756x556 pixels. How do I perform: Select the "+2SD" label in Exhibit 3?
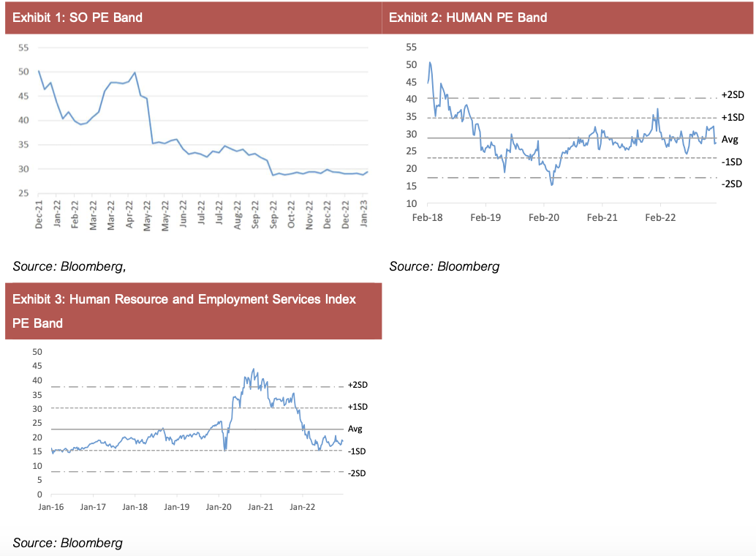coord(358,385)
